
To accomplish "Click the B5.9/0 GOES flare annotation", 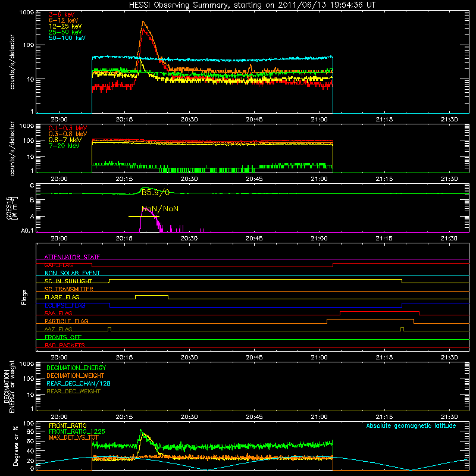I will pyautogui.click(x=155, y=192).
